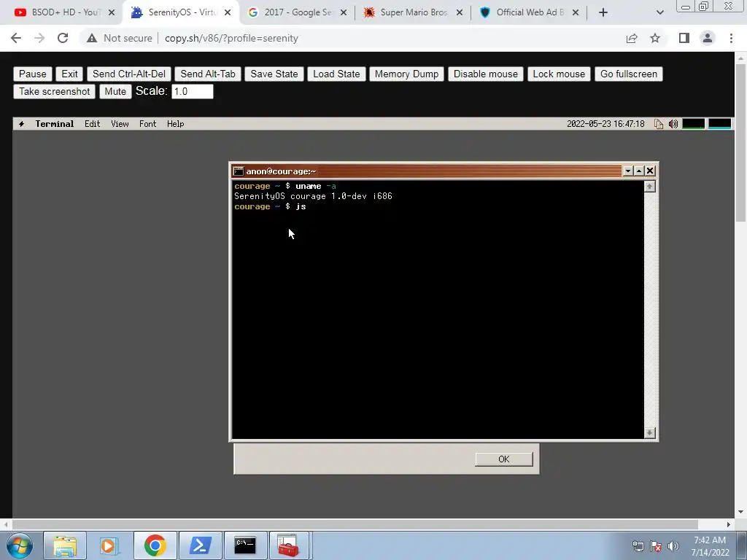The height and width of the screenshot is (560, 747).
Task: Click the SerenityOS audio volume tray icon
Action: (673, 124)
